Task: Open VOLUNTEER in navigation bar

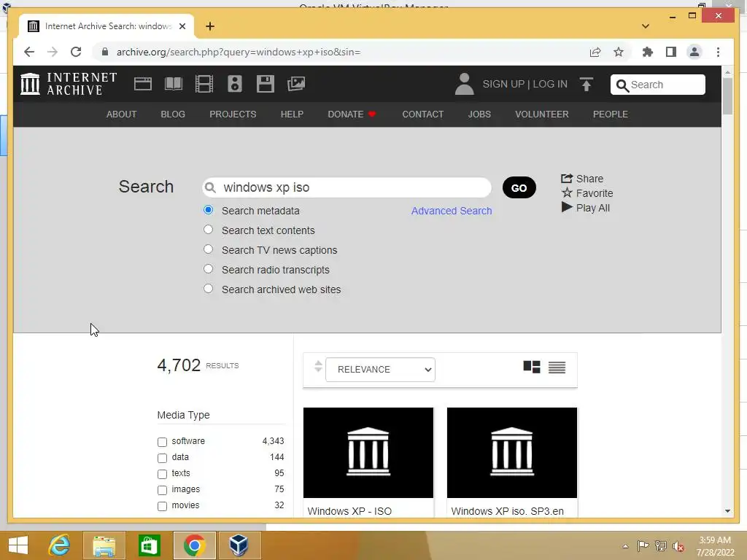Action: click(x=542, y=114)
